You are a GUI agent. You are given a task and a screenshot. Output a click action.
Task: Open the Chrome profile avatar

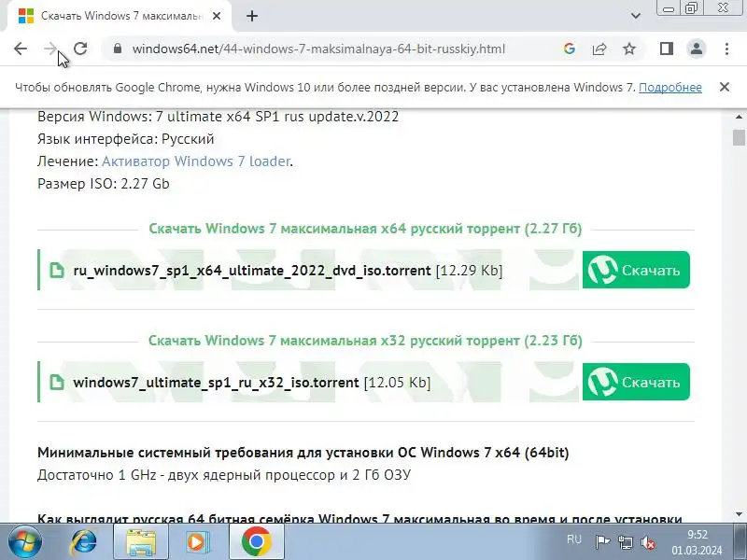pos(697,49)
